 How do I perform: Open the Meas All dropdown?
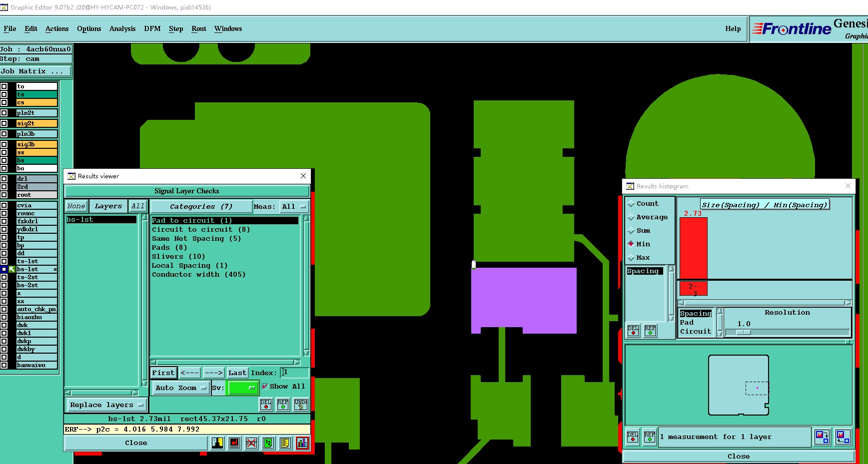coord(294,206)
